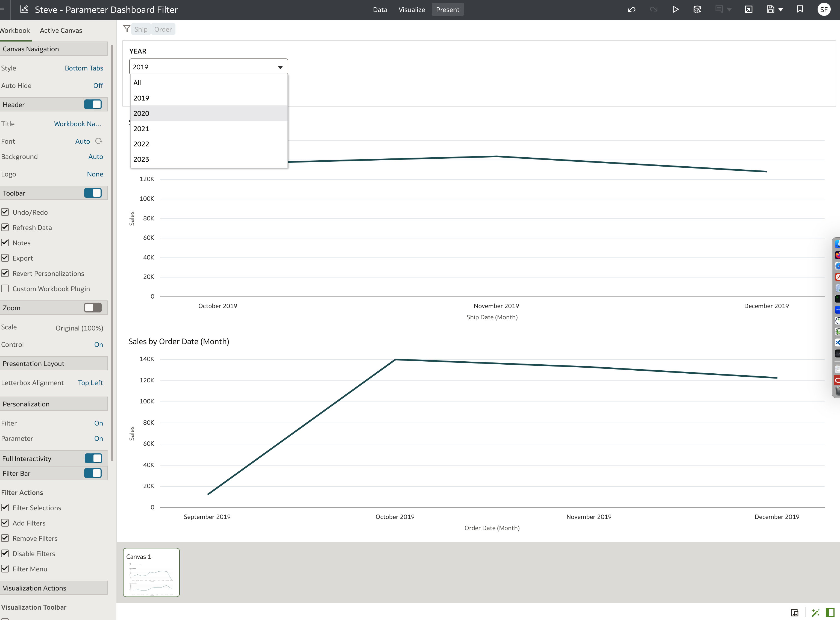Viewport: 840px width, 620px height.
Task: Click the Play presentation icon
Action: coord(675,9)
